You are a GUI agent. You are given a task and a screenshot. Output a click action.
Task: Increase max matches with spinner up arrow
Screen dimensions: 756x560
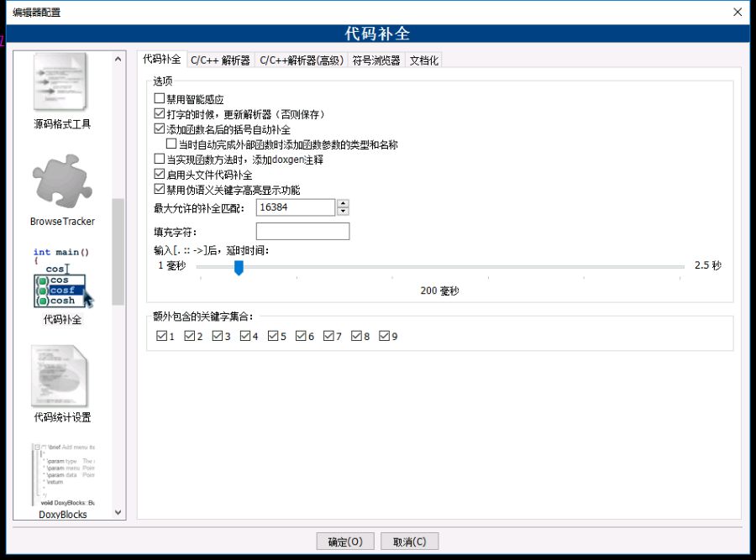click(x=343, y=203)
